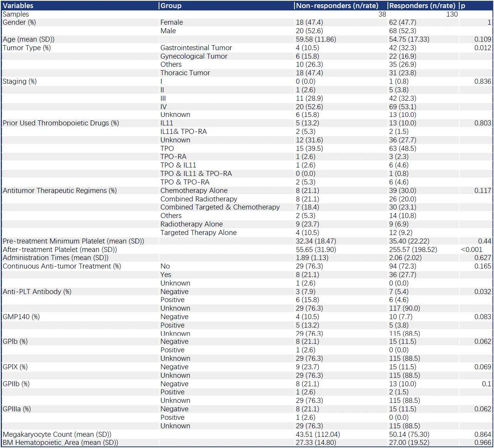Select GPIX (%) variable cell
Image resolution: width=494 pixels, height=448 pixels.
pyautogui.click(x=15, y=367)
